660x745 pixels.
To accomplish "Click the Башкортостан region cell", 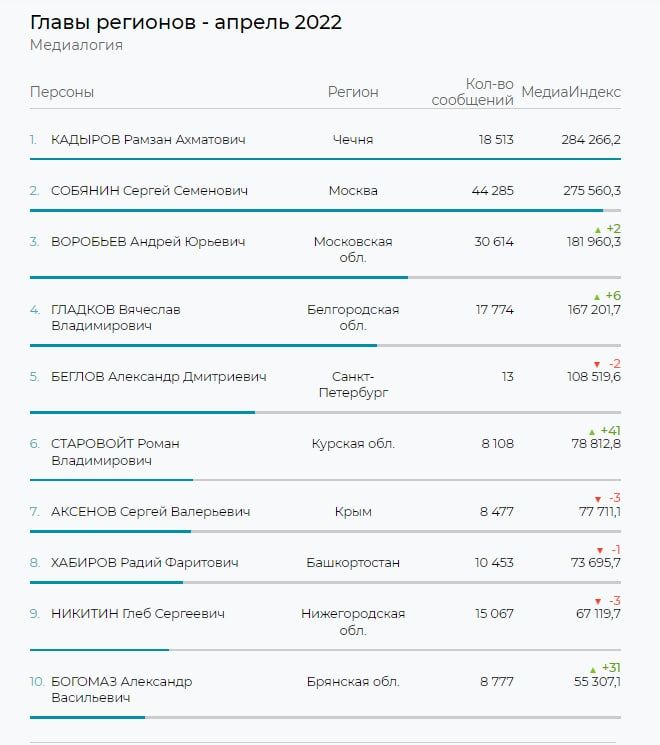I will click(x=353, y=563).
